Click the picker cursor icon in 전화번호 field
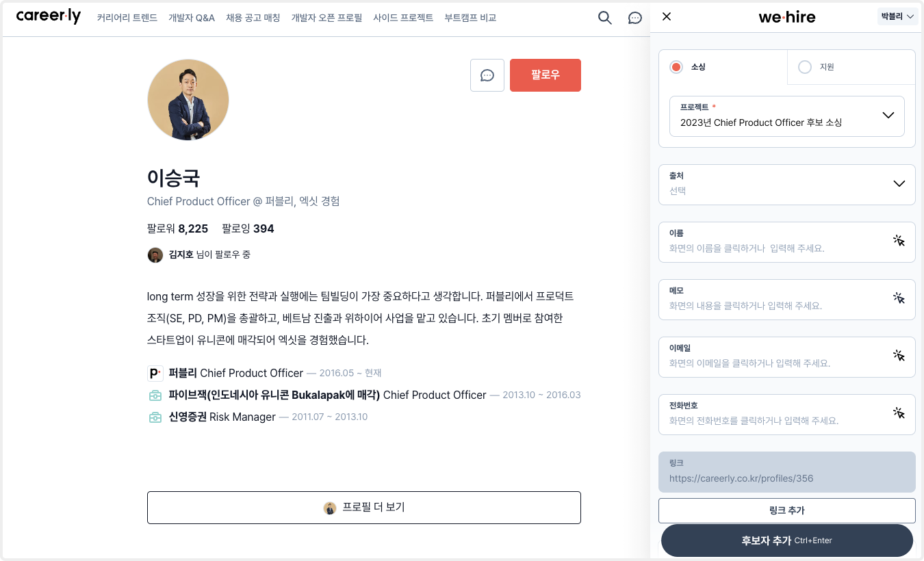 click(899, 413)
